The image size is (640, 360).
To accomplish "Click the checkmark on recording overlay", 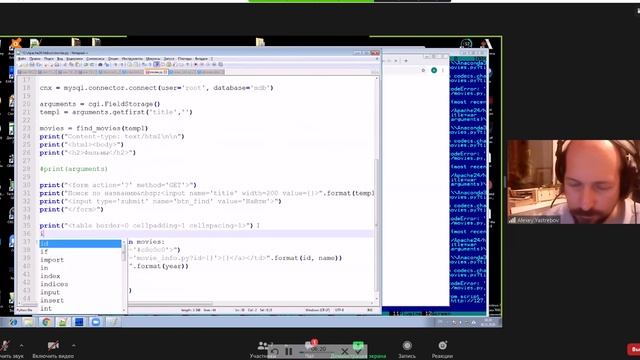I will point(358,351).
